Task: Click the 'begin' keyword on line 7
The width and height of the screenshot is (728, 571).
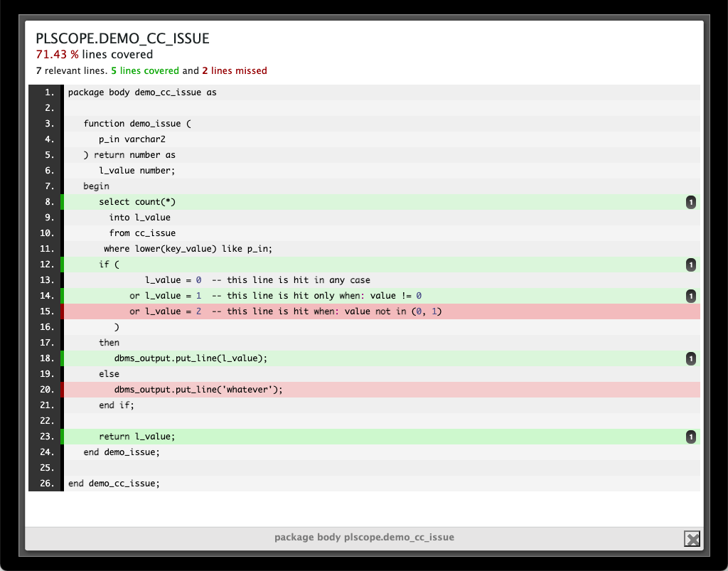Action: (x=97, y=186)
